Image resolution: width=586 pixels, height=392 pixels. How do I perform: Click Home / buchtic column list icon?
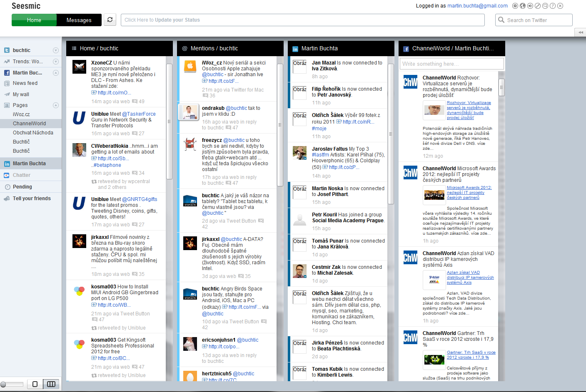[74, 48]
